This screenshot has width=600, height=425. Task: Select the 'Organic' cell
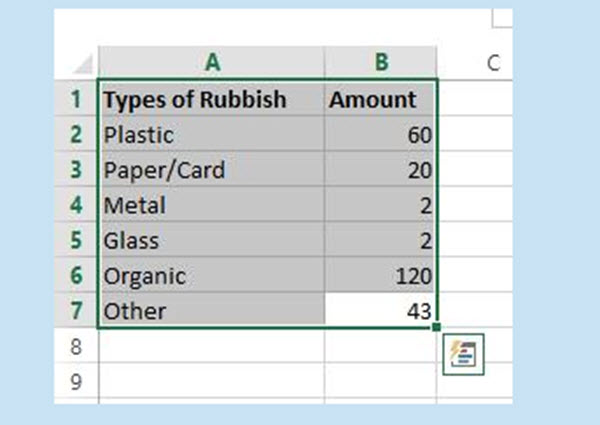[x=212, y=275]
